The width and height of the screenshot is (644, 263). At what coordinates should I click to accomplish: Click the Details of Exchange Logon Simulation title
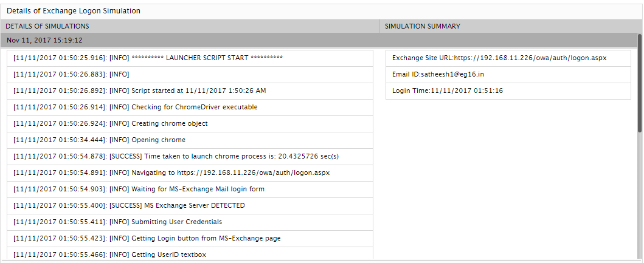(73, 11)
